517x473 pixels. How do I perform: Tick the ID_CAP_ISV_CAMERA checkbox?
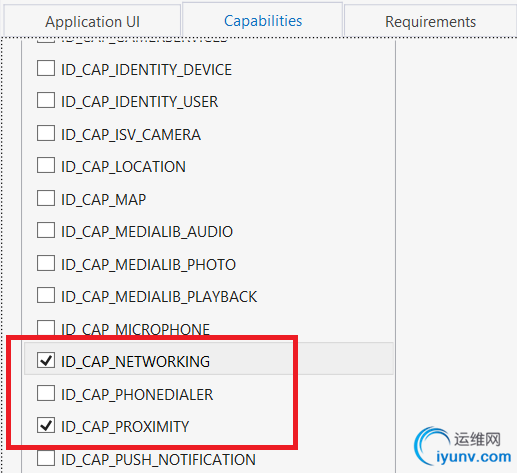pos(46,134)
